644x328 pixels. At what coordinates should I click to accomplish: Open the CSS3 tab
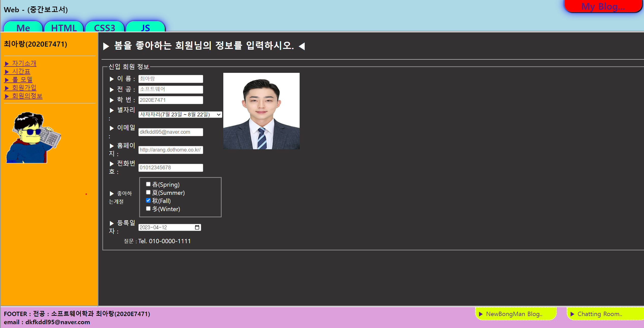pos(105,27)
